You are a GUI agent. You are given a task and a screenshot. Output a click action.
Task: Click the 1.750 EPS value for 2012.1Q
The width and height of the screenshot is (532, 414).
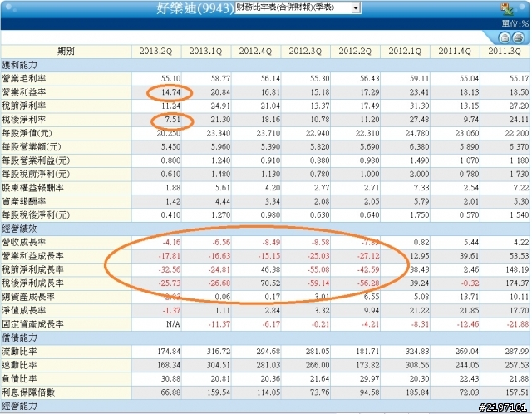pyautogui.click(x=417, y=215)
